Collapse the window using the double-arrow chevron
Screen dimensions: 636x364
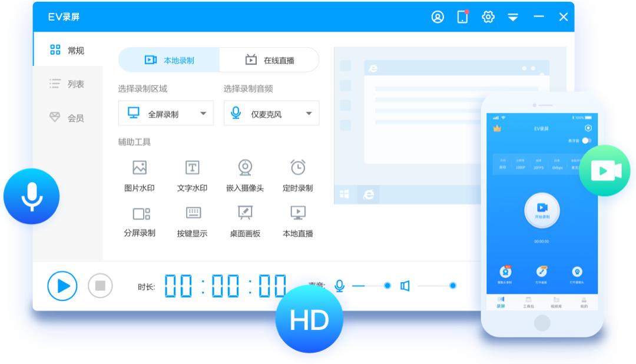coord(514,17)
